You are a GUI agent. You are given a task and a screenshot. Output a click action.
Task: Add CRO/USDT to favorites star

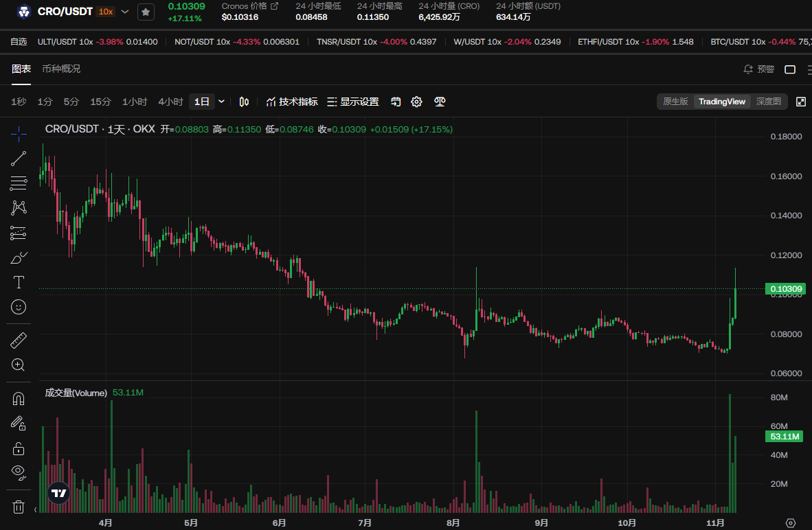(x=146, y=12)
